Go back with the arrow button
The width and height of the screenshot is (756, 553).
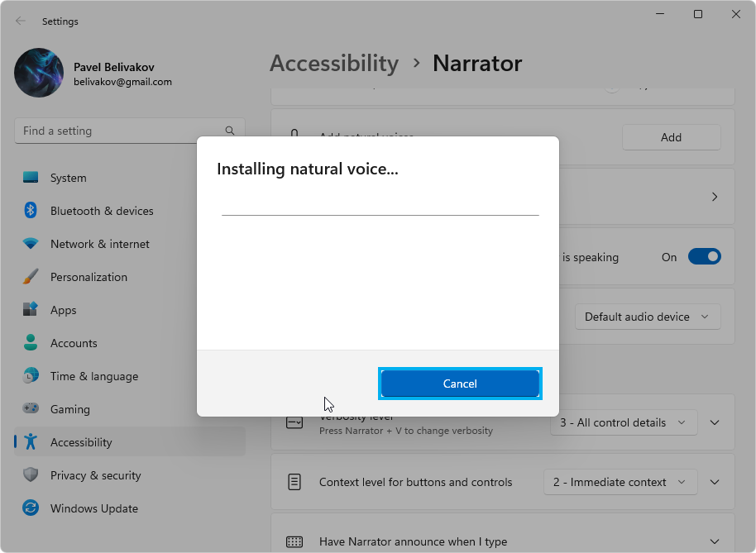(x=20, y=21)
